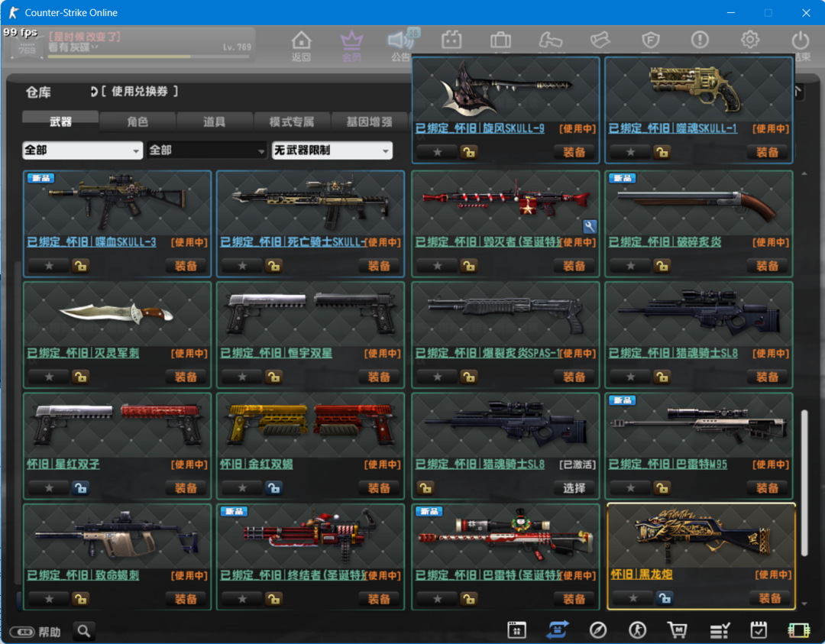Open the colorful film strip icon
This screenshot has height=644, width=825.
(x=799, y=629)
